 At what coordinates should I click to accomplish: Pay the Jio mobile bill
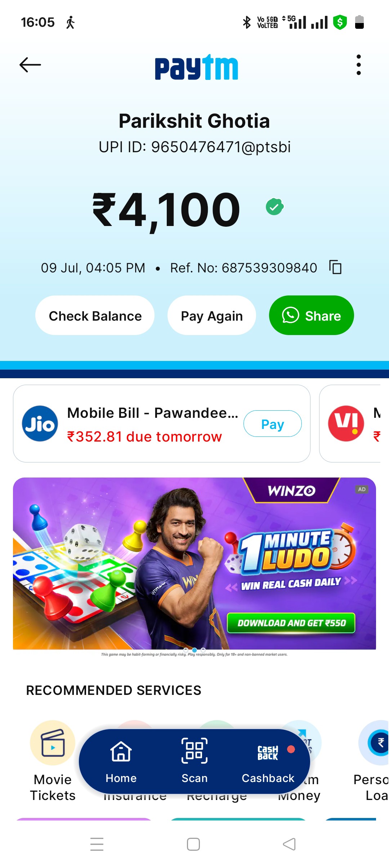[x=273, y=424]
